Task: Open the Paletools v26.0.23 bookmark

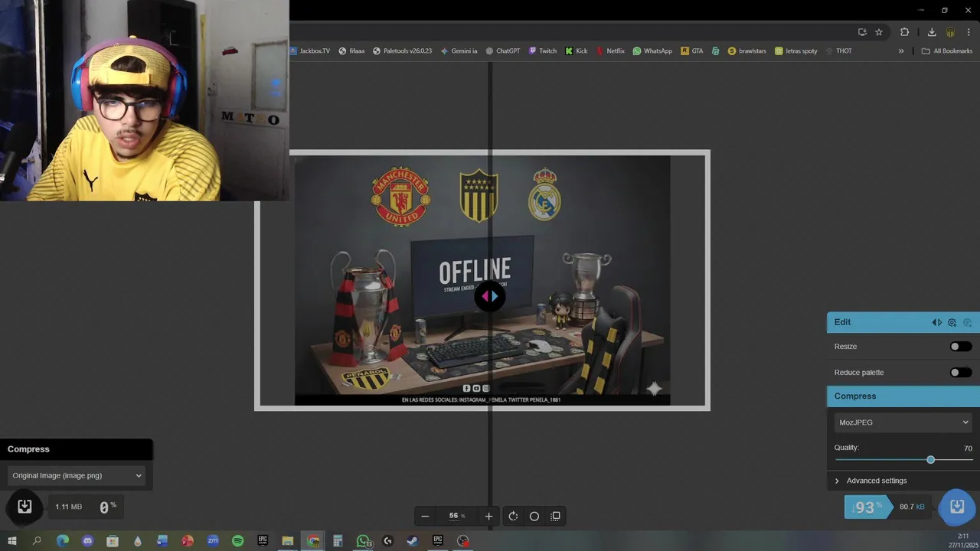Action: tap(402, 51)
